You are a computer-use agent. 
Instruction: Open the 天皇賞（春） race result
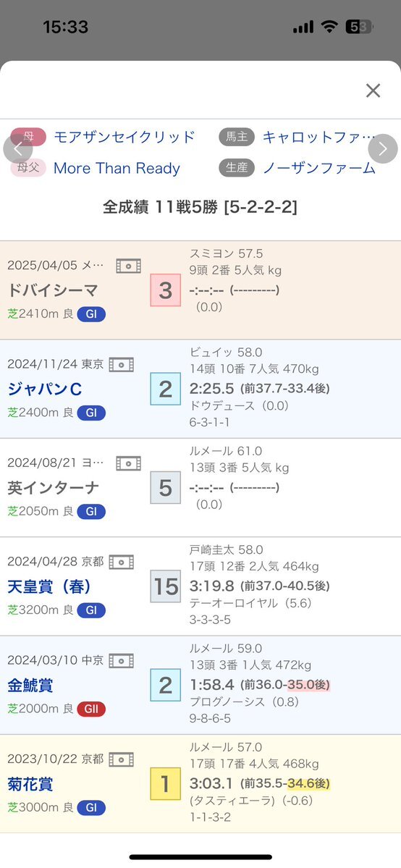tap(49, 586)
